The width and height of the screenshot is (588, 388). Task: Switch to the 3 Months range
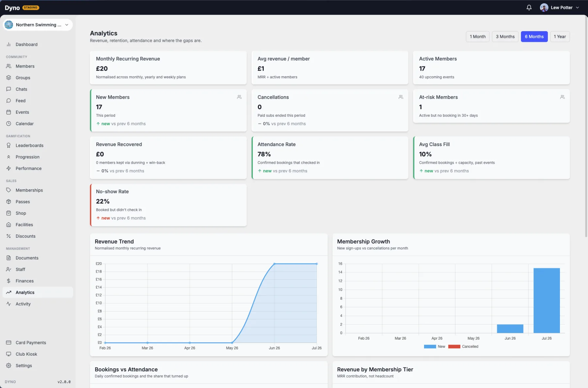pos(505,37)
